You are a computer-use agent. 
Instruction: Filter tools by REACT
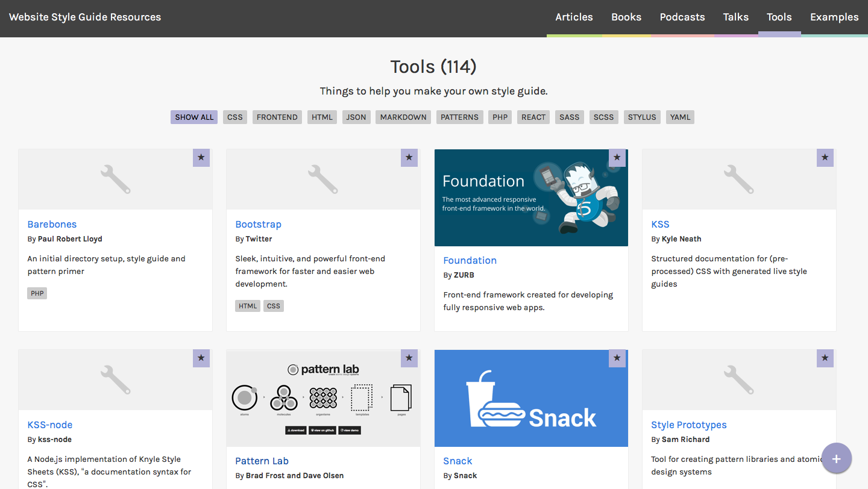coord(533,117)
